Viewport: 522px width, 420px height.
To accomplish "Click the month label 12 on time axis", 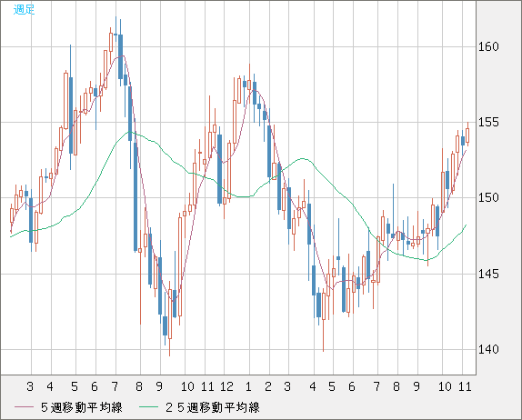I will [x=226, y=386].
